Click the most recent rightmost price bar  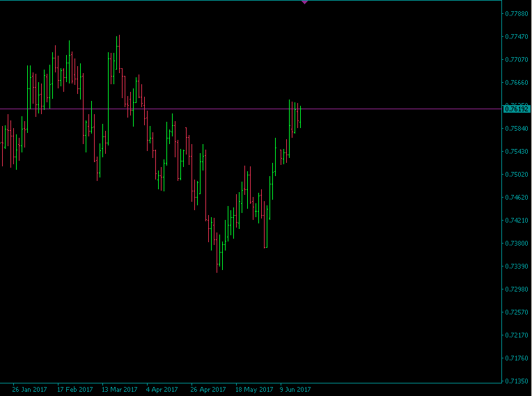click(x=300, y=116)
